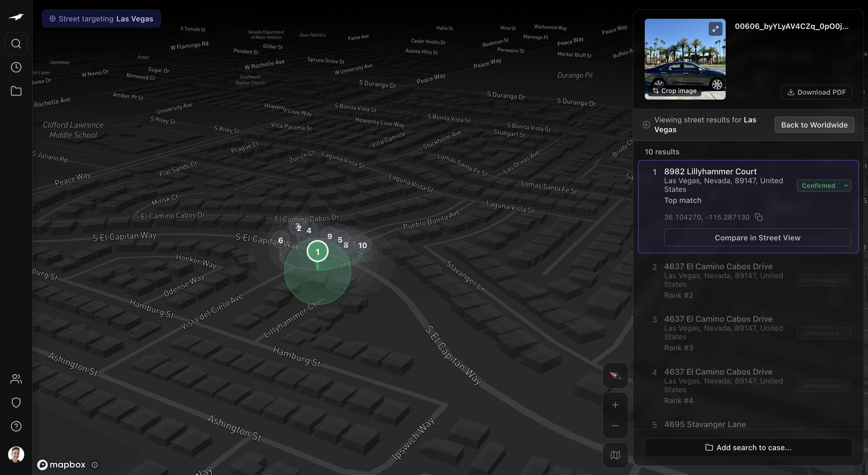Open the Unreviewed dropdown for Rank #4 result

coord(824,386)
